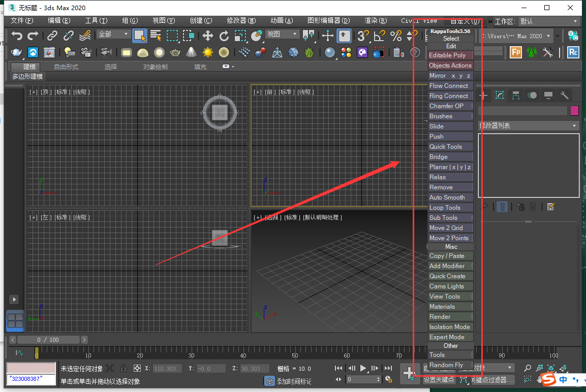Choose the Rectangular Selection Region tool
The image size is (586, 392).
(x=172, y=36)
